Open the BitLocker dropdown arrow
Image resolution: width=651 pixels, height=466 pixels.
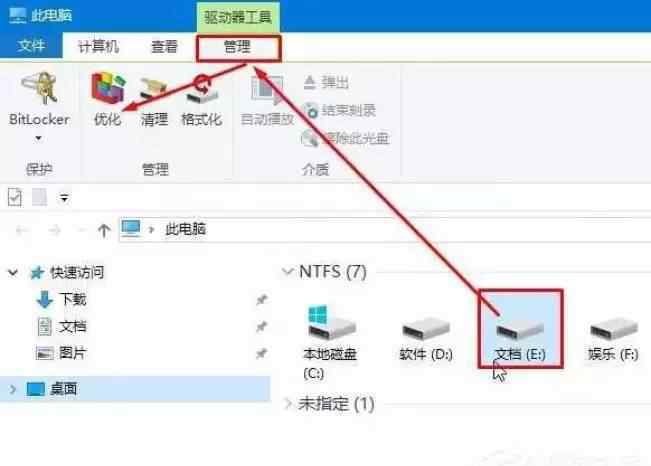[38, 138]
